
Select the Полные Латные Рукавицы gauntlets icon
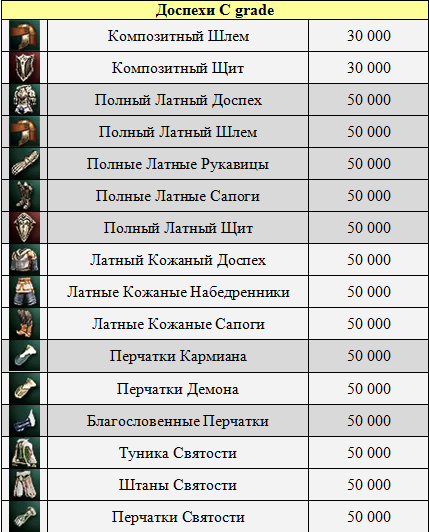[24, 164]
